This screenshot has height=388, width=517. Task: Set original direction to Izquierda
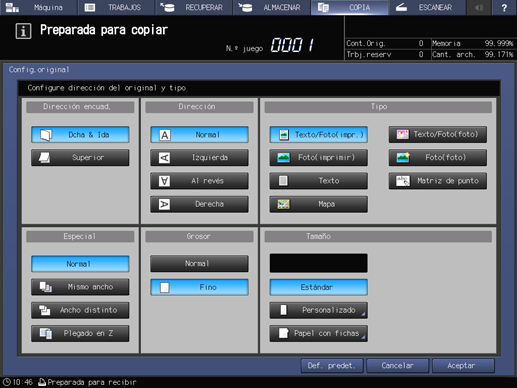(x=199, y=157)
